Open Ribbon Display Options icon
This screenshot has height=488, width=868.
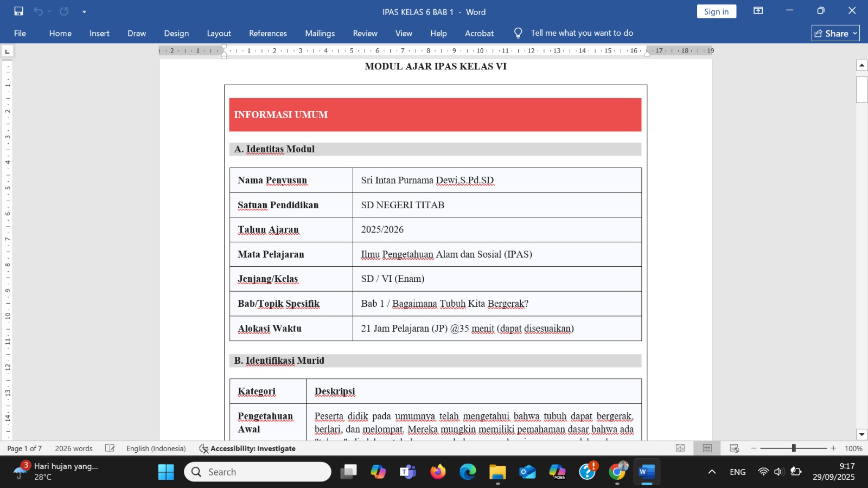coord(758,11)
